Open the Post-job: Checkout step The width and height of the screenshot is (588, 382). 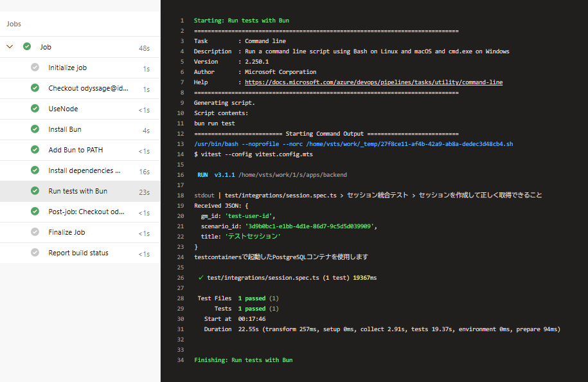[x=80, y=212]
